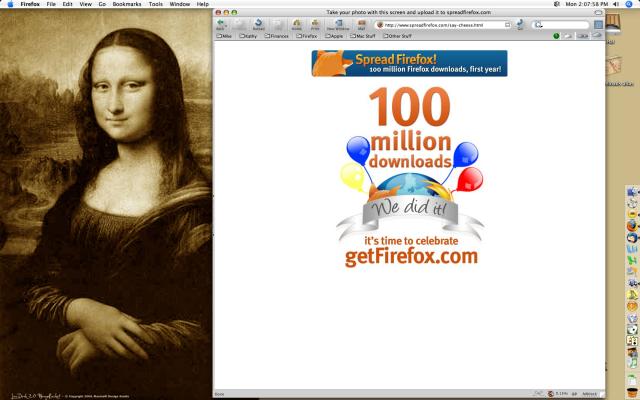
Task: Open the Apple bookmarks folder
Action: click(334, 35)
